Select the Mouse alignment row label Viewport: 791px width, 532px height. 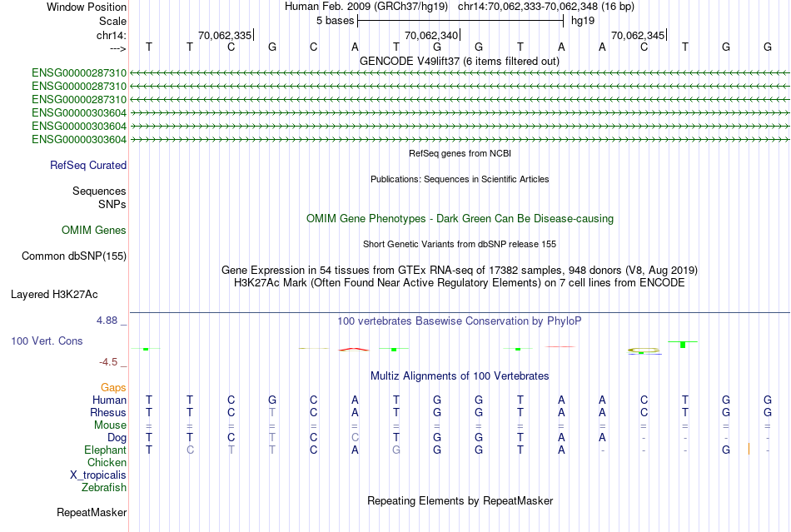pos(110,425)
